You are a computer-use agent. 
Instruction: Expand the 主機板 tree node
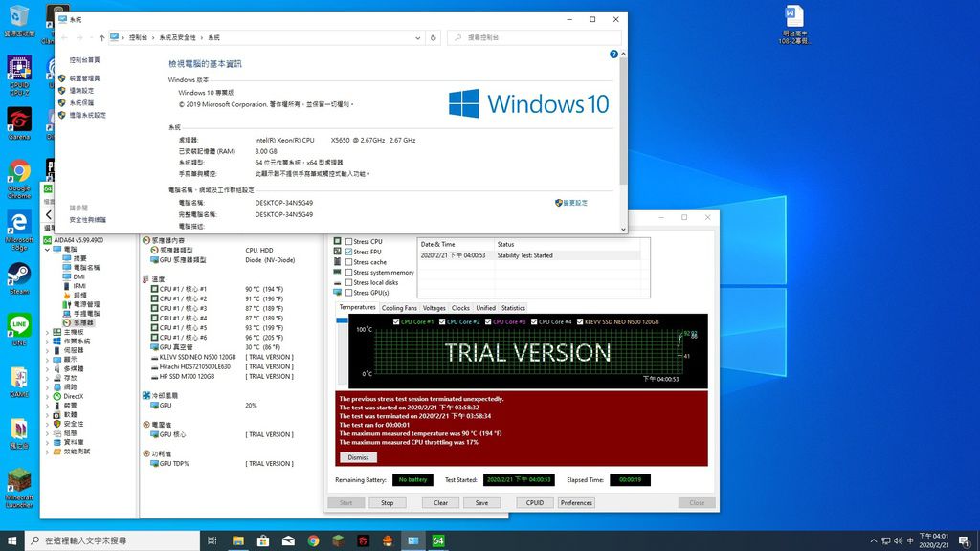[x=48, y=332]
